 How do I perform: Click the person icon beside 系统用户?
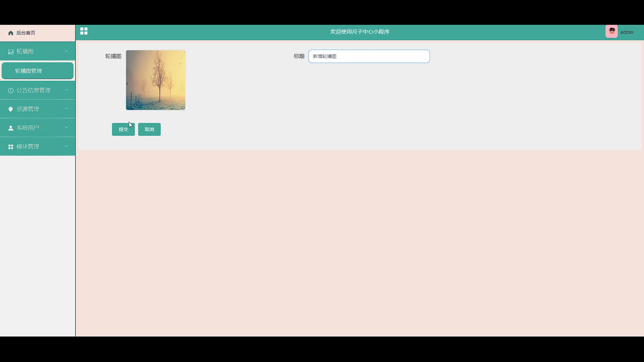[x=11, y=128]
